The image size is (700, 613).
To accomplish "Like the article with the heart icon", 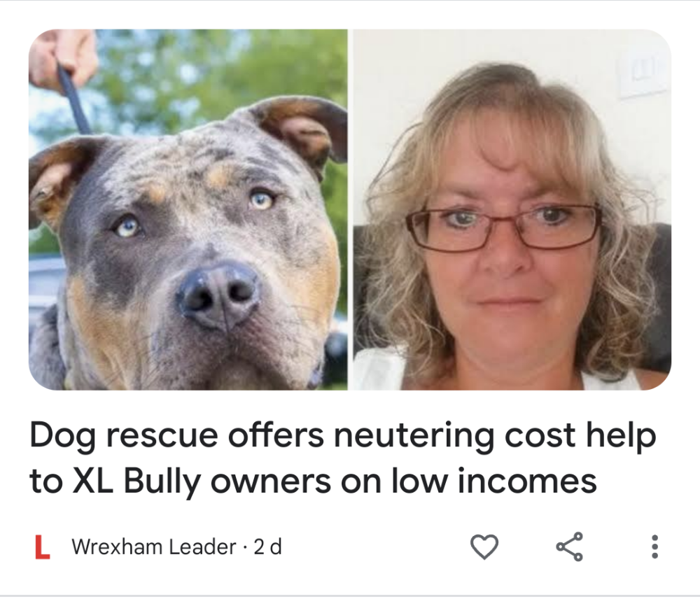I will [x=484, y=547].
